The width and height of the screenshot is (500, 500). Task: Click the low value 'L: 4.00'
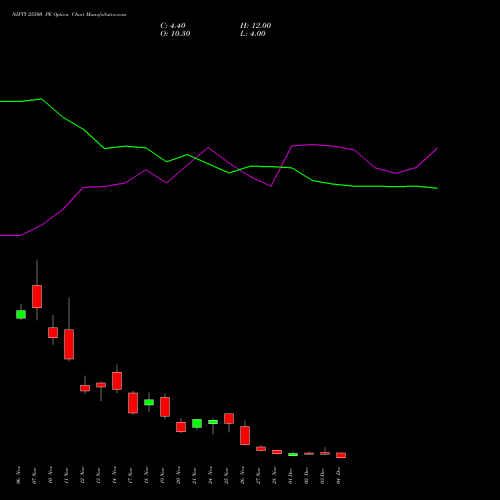[253, 34]
